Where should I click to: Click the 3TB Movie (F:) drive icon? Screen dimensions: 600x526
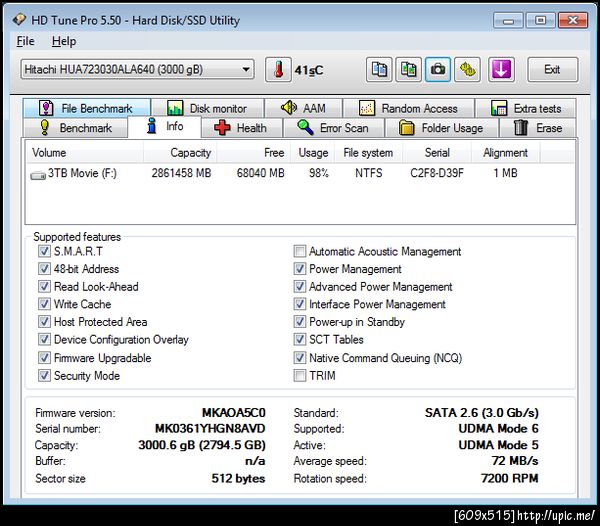[x=38, y=175]
